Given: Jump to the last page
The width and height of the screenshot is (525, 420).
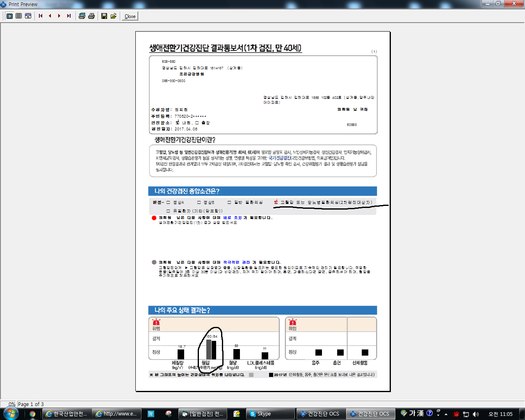Looking at the screenshot, I should coord(68,16).
